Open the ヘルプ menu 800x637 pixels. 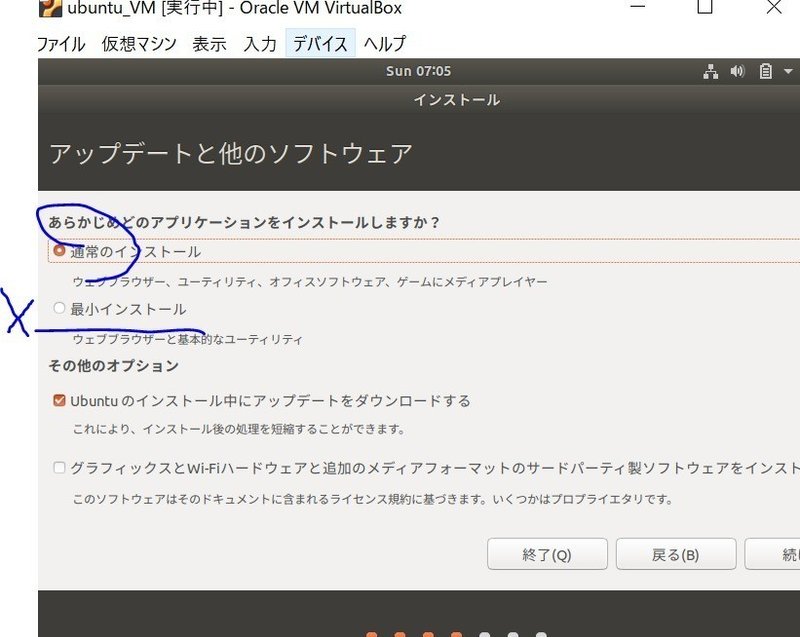385,44
